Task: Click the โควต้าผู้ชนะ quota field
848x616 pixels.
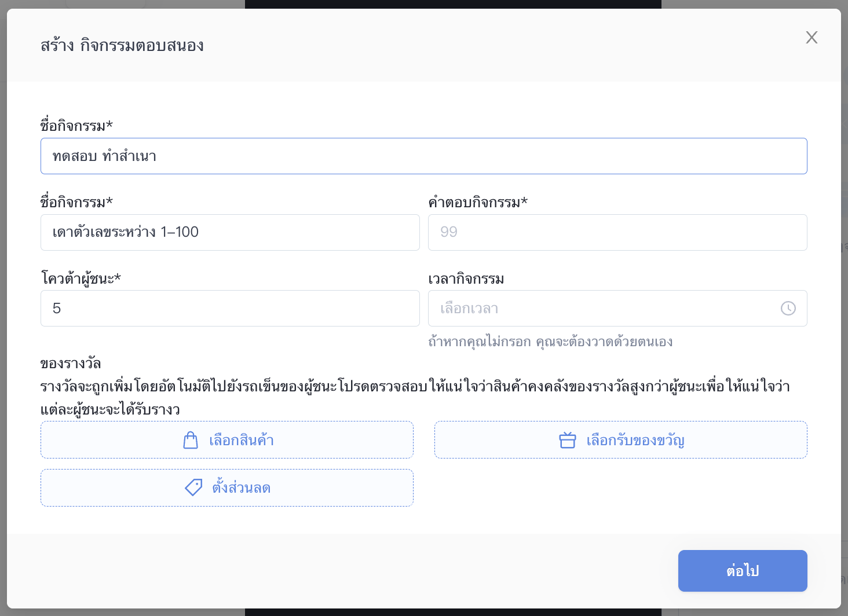Action: coord(230,308)
